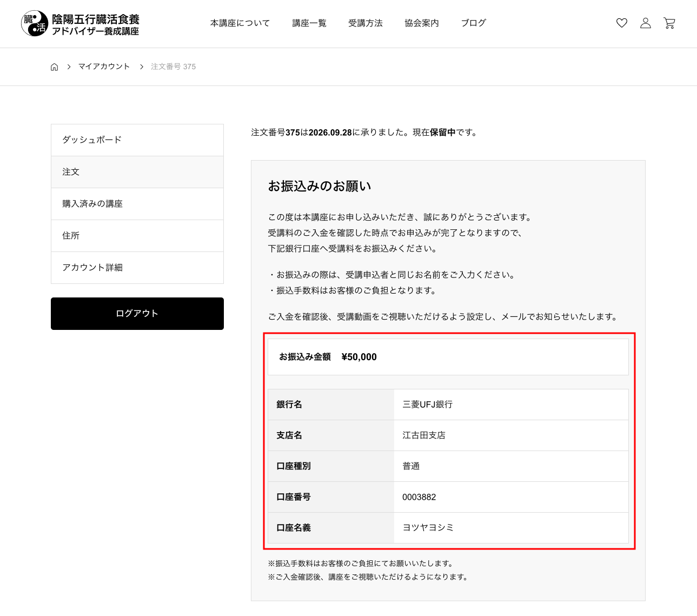The image size is (697, 616).
Task: Click the yin-yang site logo
Action: click(35, 23)
